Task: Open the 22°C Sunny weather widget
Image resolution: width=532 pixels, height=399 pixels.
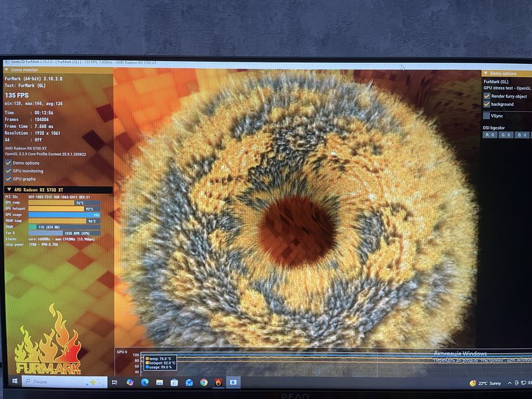Action: point(485,383)
